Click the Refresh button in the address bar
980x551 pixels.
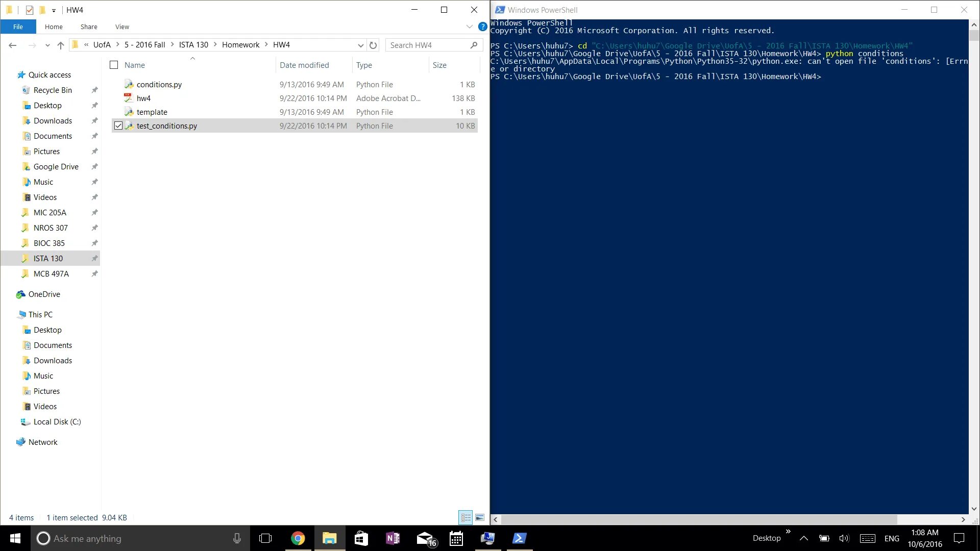[x=373, y=45]
